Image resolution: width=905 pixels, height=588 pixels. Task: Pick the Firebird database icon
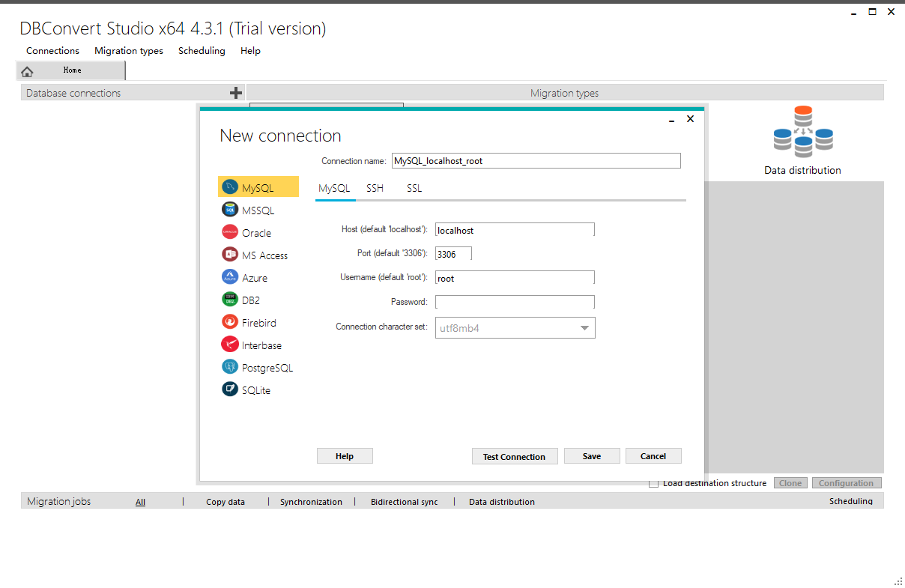point(230,322)
